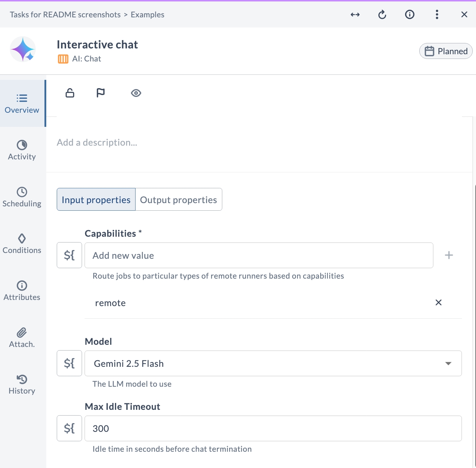The width and height of the screenshot is (476, 468).
Task: Expand the Model dropdown Gemini 2.5 Flash
Action: (x=273, y=363)
